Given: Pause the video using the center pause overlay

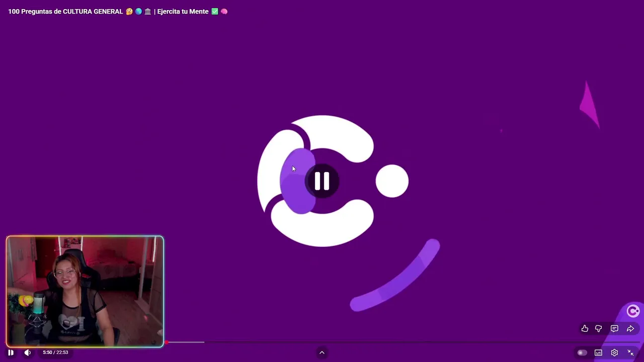Looking at the screenshot, I should tap(322, 181).
